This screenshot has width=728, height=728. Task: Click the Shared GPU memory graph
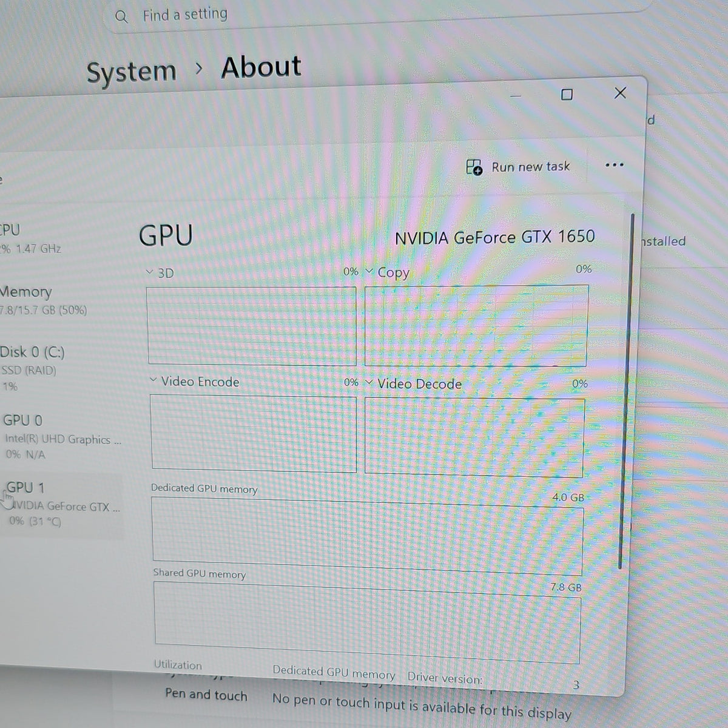coord(368,622)
